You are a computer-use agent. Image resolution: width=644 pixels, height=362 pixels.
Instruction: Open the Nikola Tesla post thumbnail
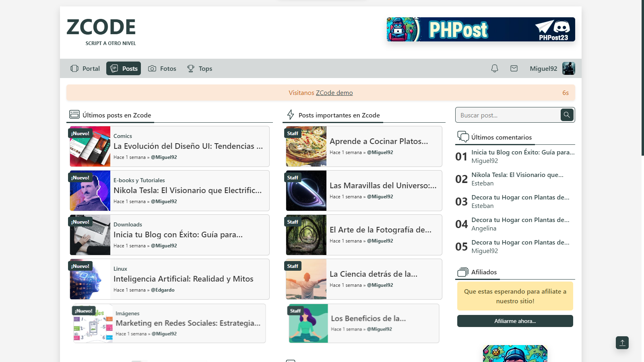click(89, 191)
